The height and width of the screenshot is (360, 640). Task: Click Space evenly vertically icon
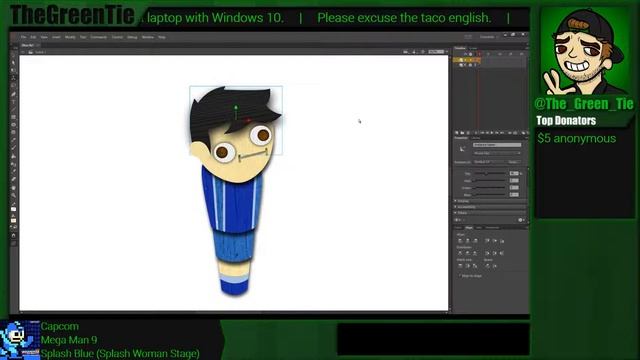[x=487, y=266]
